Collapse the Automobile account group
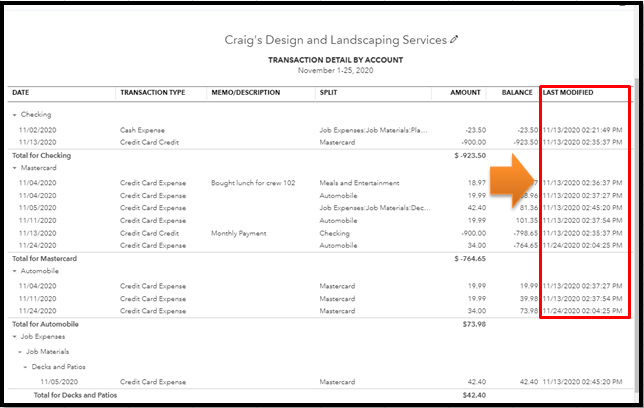This screenshot has height=408, width=644. (15, 271)
